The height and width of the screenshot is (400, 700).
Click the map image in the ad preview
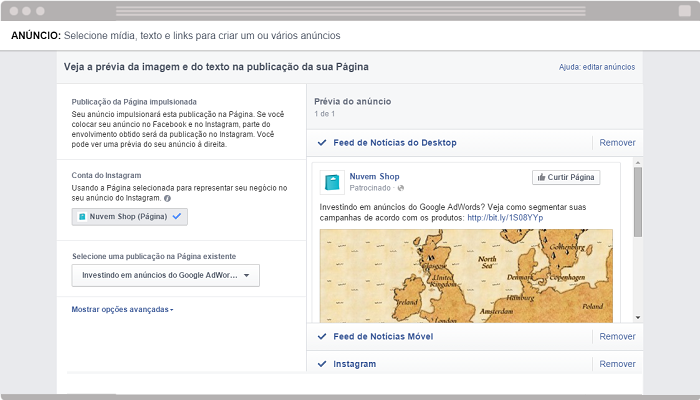466,276
